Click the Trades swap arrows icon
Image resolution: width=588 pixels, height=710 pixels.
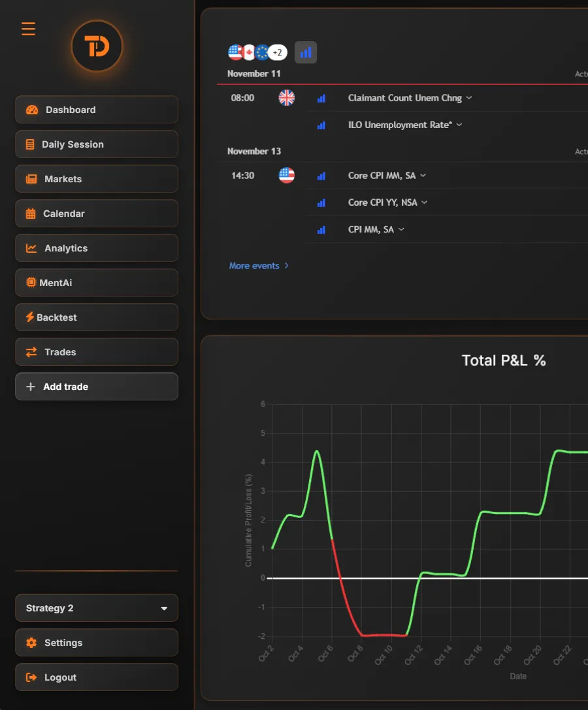coord(31,352)
